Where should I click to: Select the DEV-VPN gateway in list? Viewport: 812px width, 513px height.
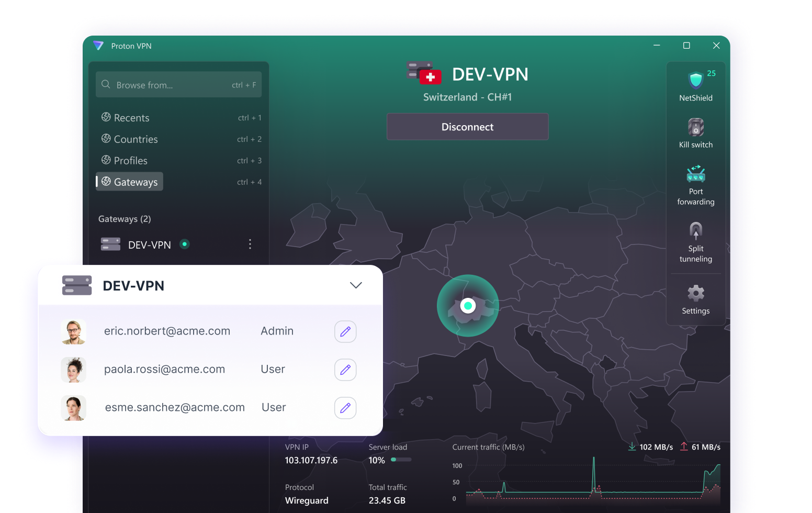(x=149, y=244)
